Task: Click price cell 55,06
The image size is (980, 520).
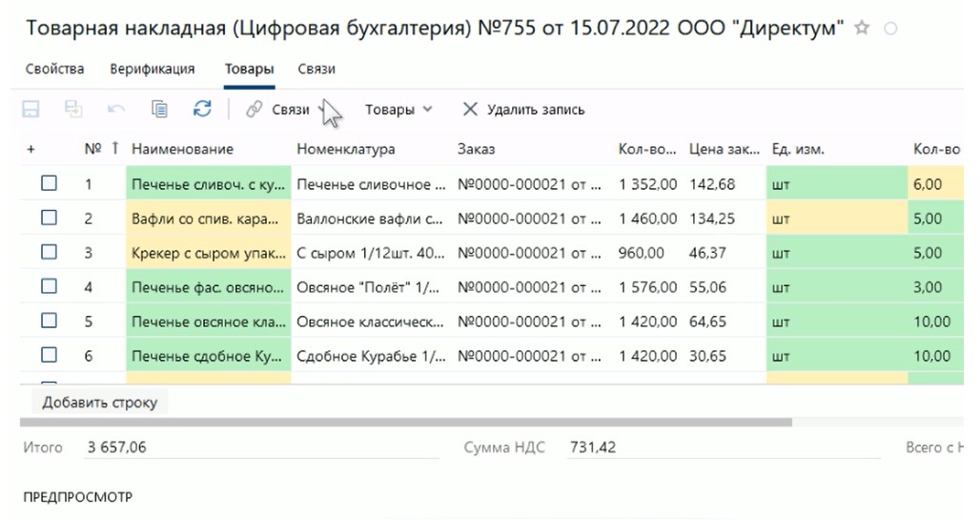Action: [x=708, y=287]
